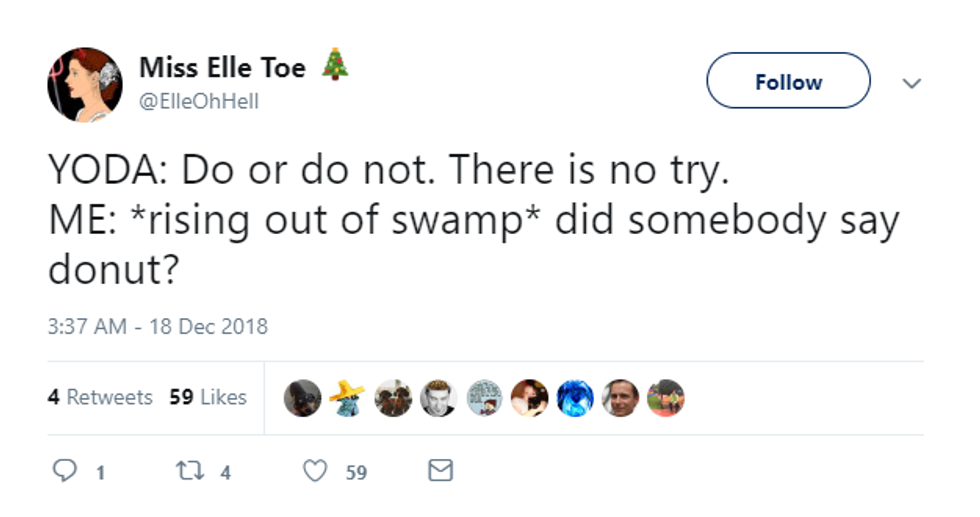The image size is (980, 517).
Task: Open Miss Elle Toe's profile picture
Action: pyautogui.click(x=84, y=85)
